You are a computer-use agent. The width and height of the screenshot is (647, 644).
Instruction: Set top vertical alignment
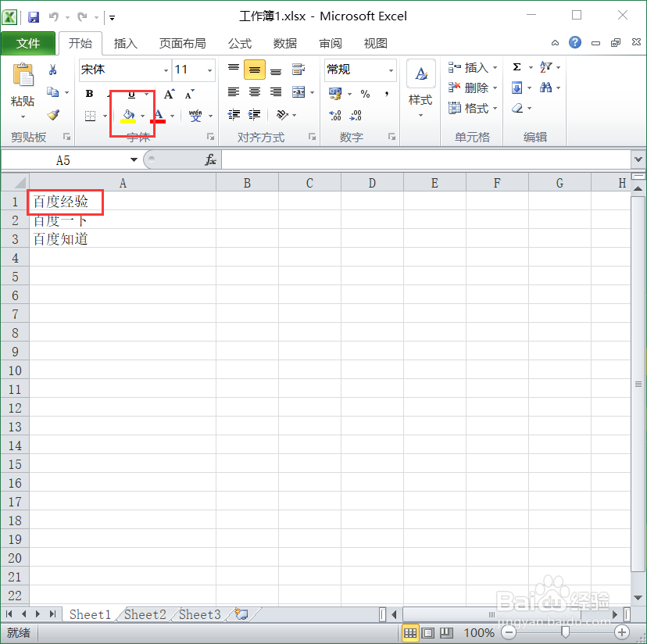click(234, 68)
